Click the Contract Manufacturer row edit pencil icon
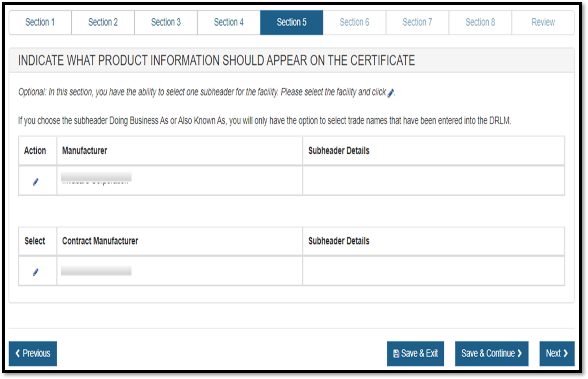 point(36,272)
